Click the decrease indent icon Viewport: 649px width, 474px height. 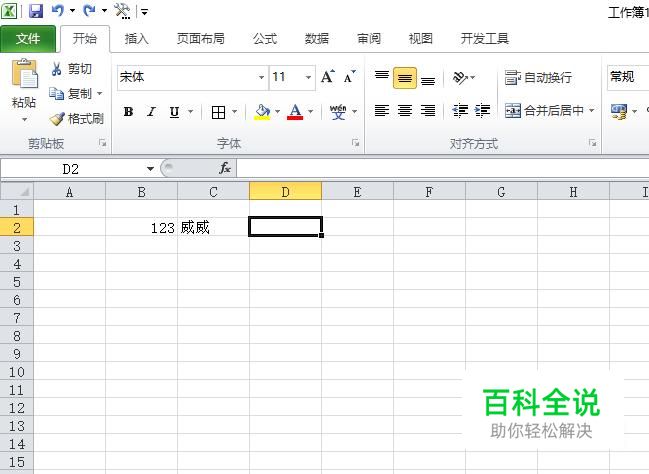tap(460, 111)
